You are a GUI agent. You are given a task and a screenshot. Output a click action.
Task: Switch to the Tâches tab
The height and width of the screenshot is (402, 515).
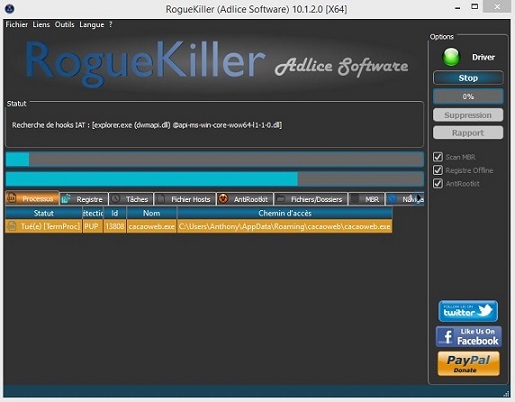point(131,199)
